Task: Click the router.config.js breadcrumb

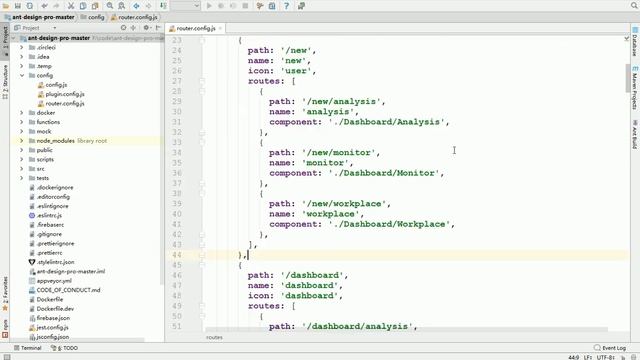Action: tap(134, 17)
